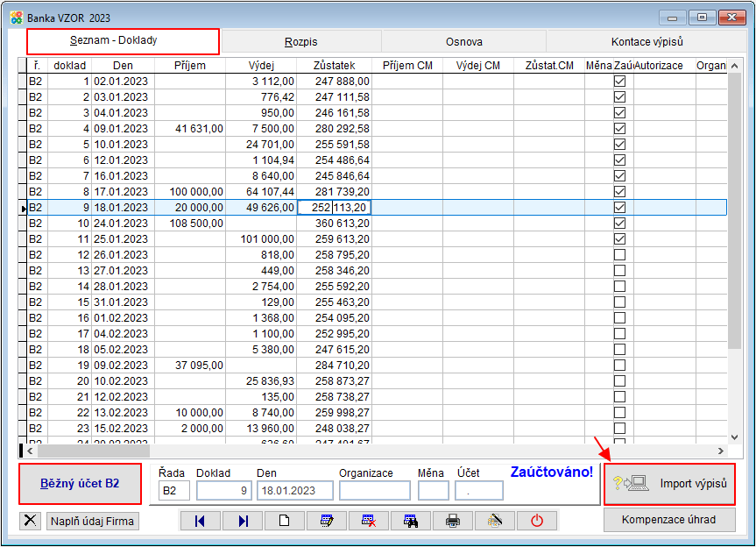Viewport: 756px width, 547px height.
Task: Check the Zaú checkbox for document 15 dated 31.01.2023
Action: [619, 302]
